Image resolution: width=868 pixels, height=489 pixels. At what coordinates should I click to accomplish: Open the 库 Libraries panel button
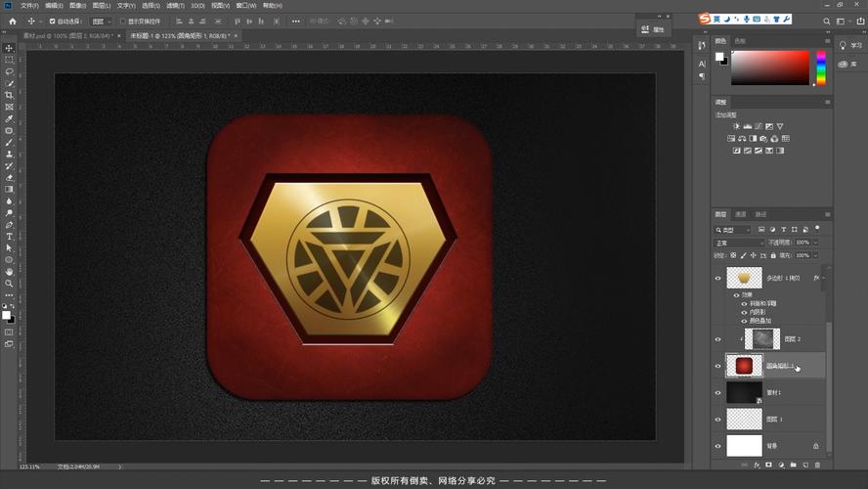(847, 65)
